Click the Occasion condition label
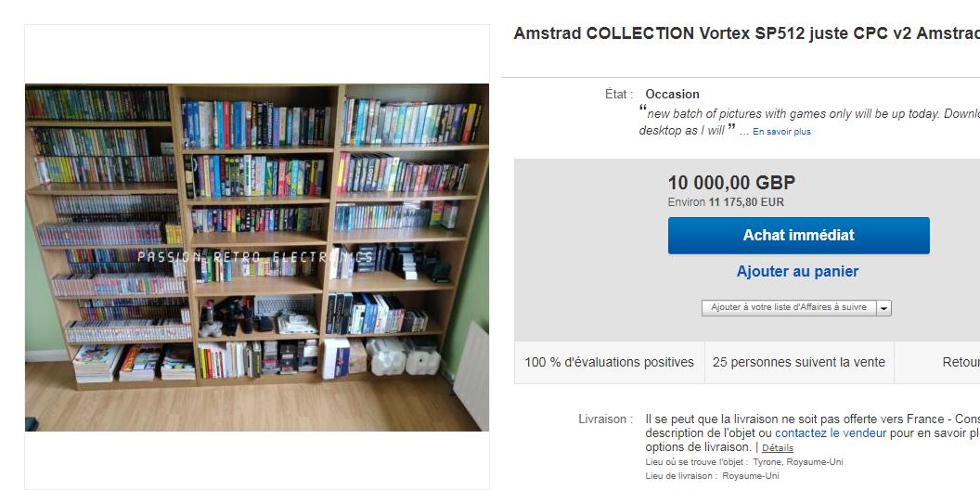Image resolution: width=980 pixels, height=490 pixels. pyautogui.click(x=672, y=95)
